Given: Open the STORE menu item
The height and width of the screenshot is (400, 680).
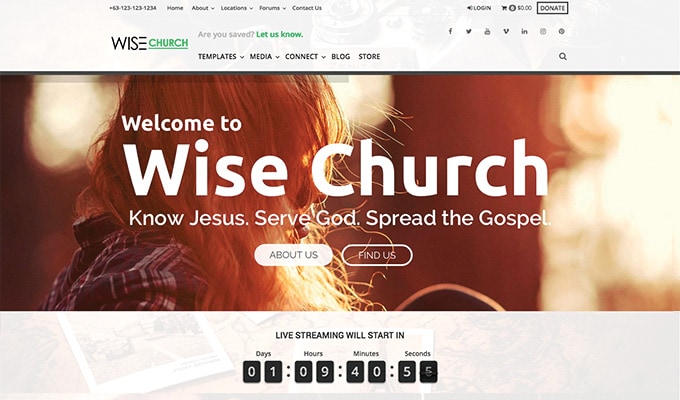Looking at the screenshot, I should tap(369, 56).
